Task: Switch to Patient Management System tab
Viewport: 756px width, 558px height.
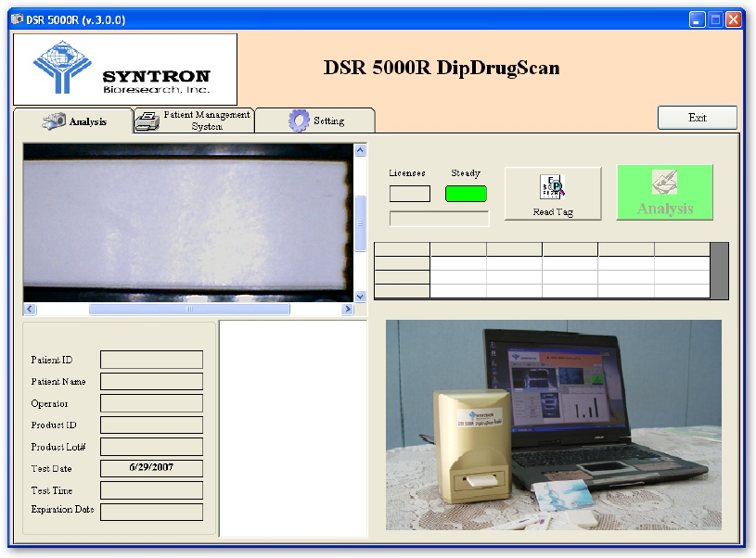Action: [x=194, y=120]
